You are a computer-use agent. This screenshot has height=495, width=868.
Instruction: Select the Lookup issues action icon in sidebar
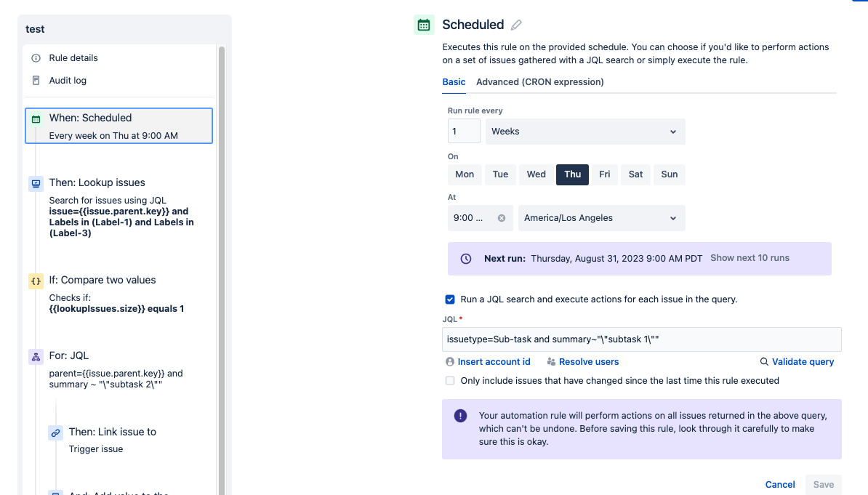[x=35, y=184]
